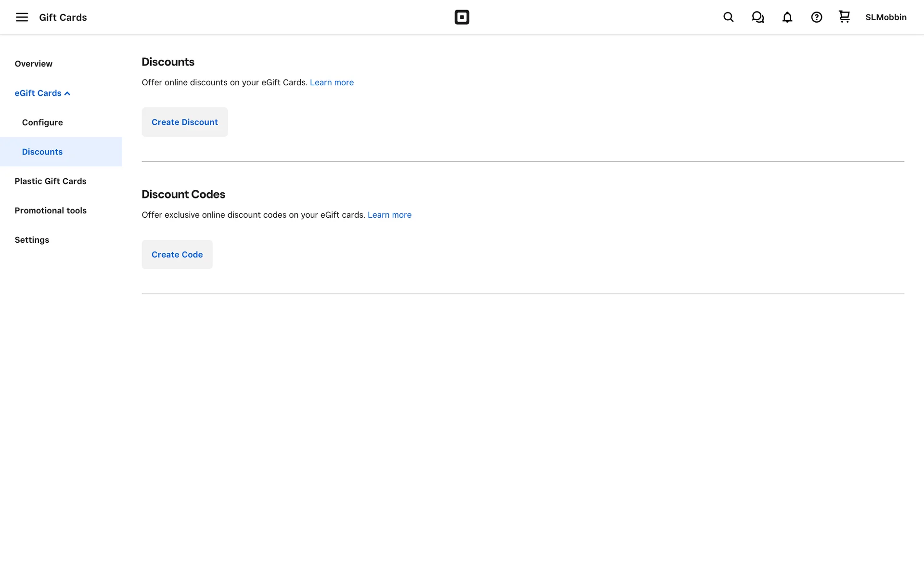
Task: Follow Learn more link under Discounts
Action: (332, 82)
